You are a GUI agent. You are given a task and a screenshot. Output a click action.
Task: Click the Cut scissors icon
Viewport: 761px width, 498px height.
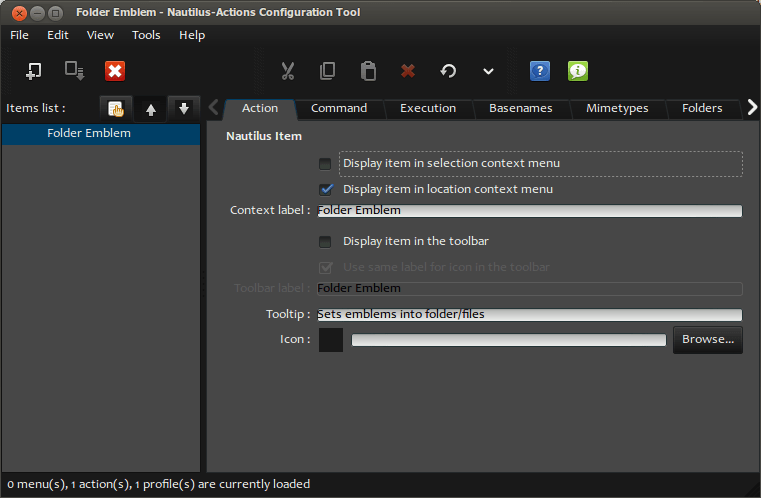[x=288, y=71]
